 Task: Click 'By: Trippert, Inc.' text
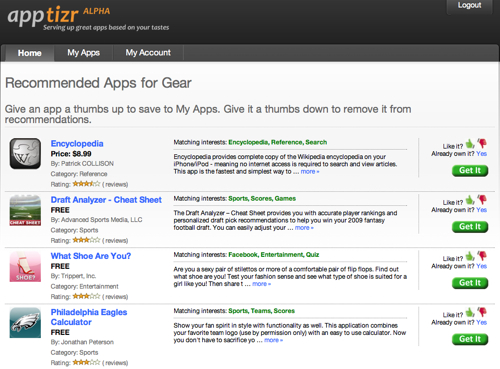tap(73, 276)
